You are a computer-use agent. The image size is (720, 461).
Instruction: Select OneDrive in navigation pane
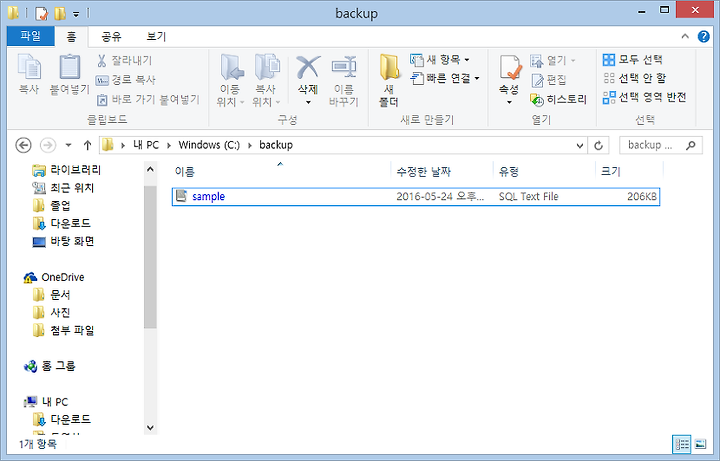click(x=54, y=277)
